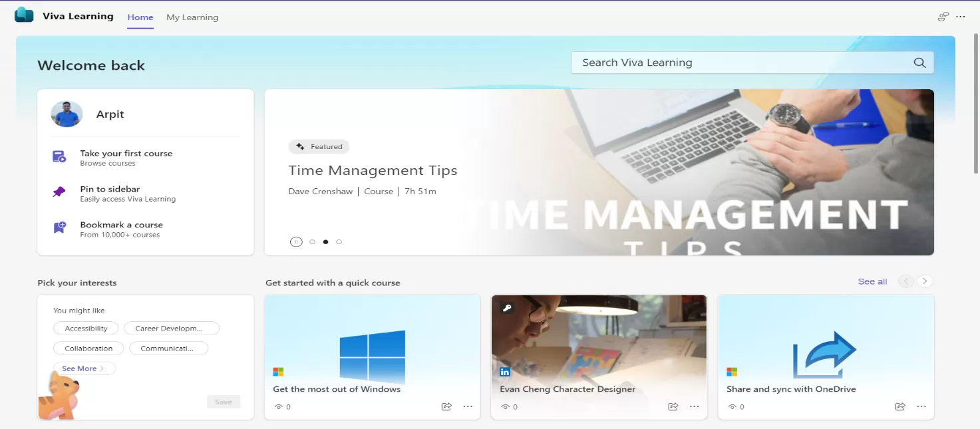Open more options for OneDrive course

[921, 406]
